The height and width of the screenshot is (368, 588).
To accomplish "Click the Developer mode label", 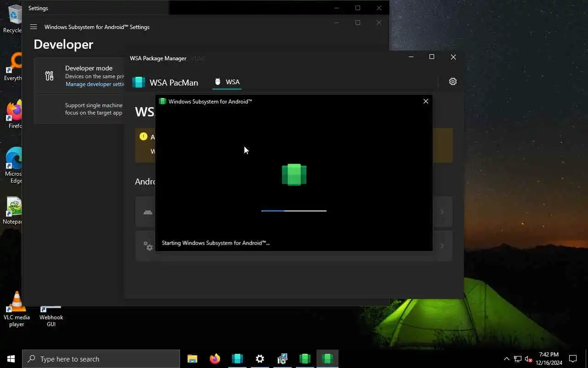I will pos(89,68).
